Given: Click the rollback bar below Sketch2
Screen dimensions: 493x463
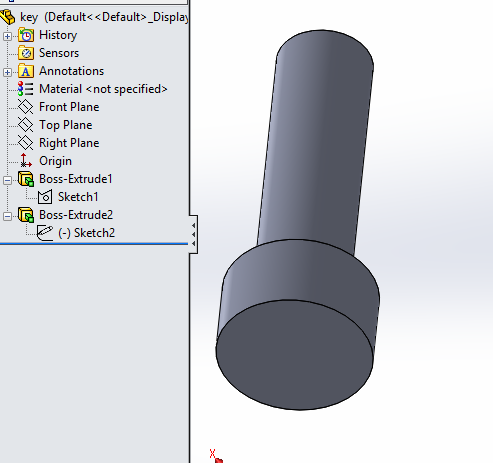Looking at the screenshot, I should (x=94, y=244).
